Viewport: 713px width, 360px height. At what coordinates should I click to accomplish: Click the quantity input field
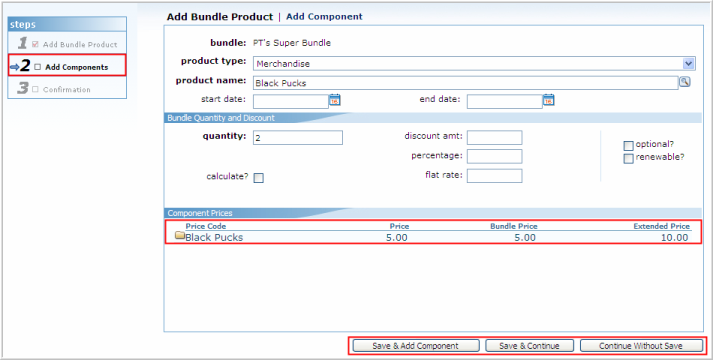[x=298, y=138]
